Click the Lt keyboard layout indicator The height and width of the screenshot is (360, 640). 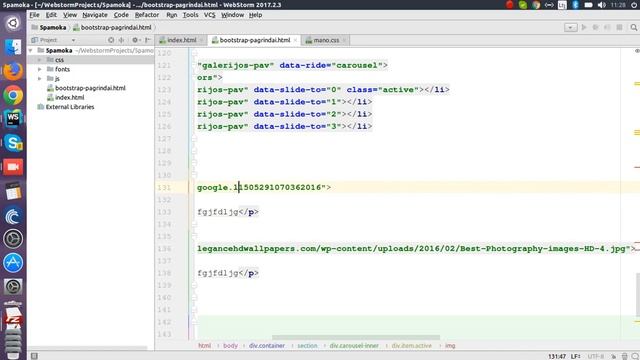click(562, 5)
